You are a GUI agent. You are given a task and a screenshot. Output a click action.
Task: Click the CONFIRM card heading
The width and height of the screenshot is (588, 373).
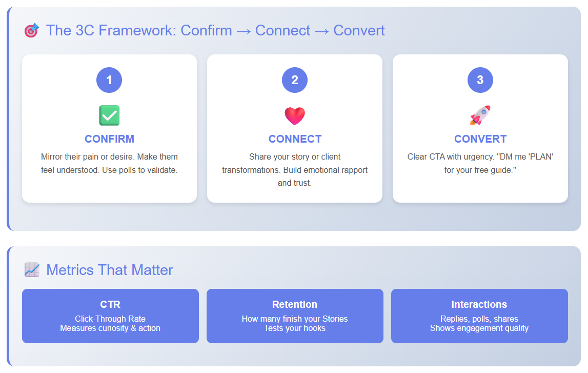tap(109, 139)
